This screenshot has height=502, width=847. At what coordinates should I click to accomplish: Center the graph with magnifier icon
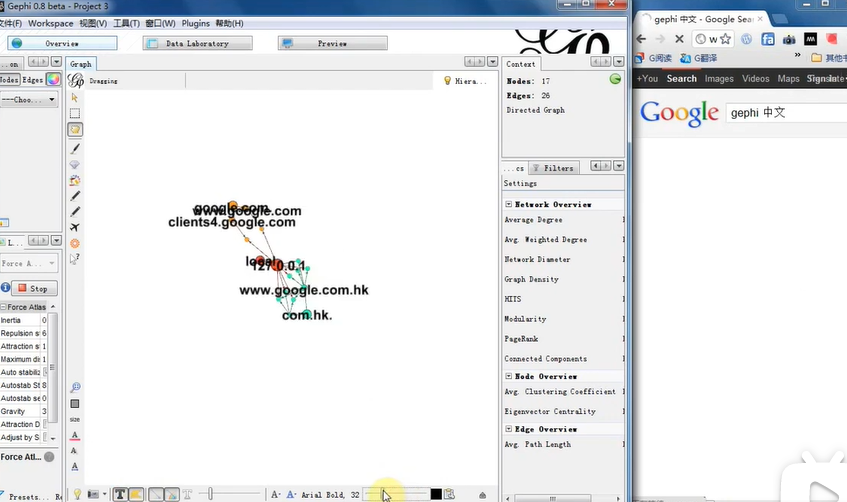75,387
